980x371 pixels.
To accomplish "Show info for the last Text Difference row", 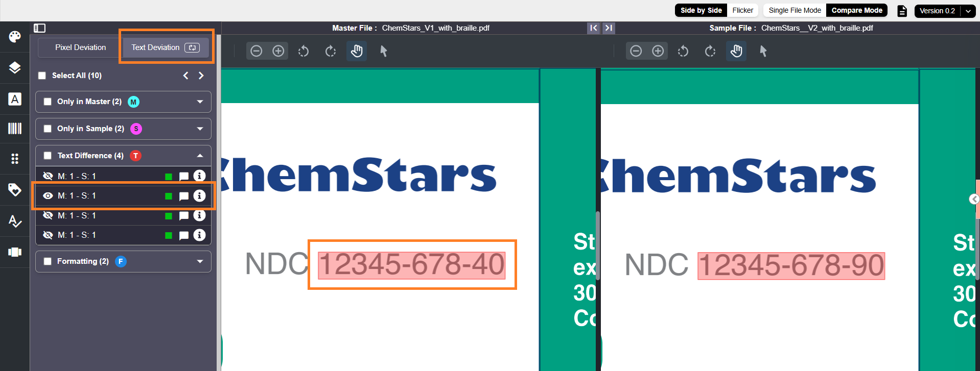I will [x=199, y=235].
